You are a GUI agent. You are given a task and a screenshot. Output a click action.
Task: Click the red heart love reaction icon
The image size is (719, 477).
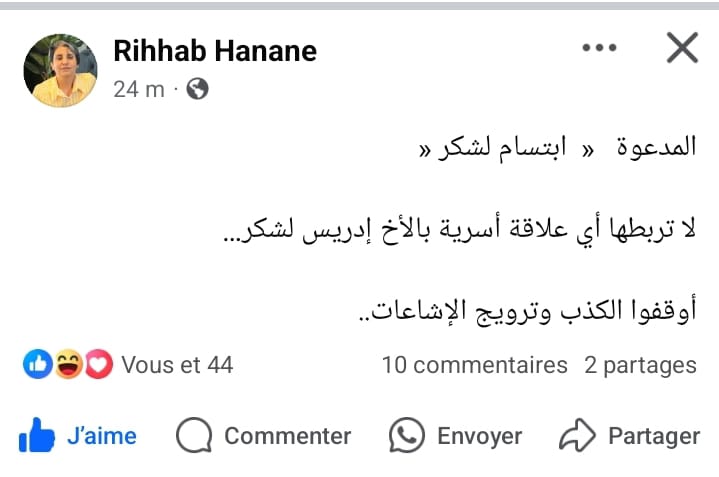[x=97, y=366]
